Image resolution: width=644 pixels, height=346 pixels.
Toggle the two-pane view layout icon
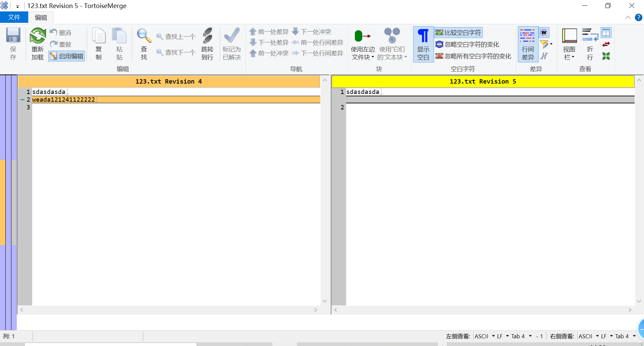(606, 33)
